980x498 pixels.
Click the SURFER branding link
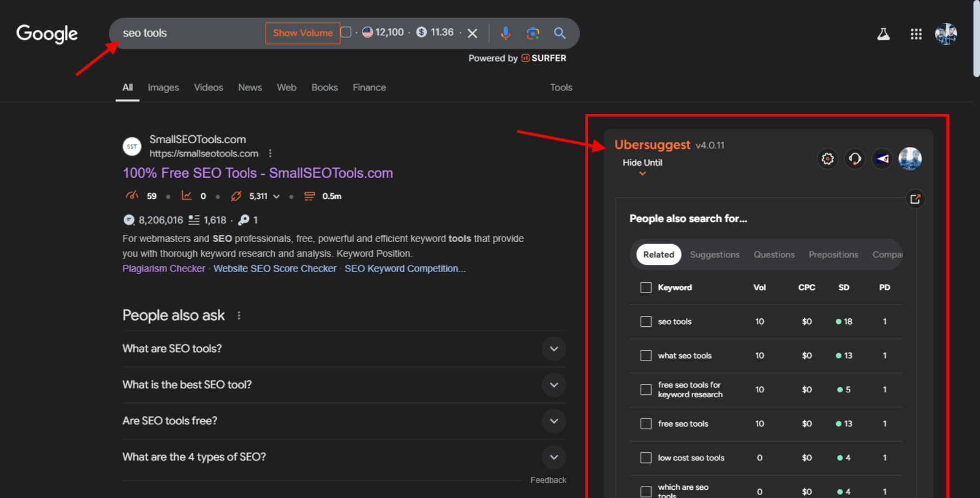pos(543,58)
